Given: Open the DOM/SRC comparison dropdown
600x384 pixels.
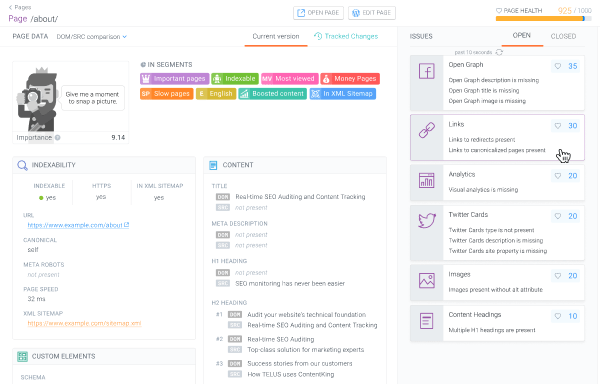Looking at the screenshot, I should tap(92, 37).
